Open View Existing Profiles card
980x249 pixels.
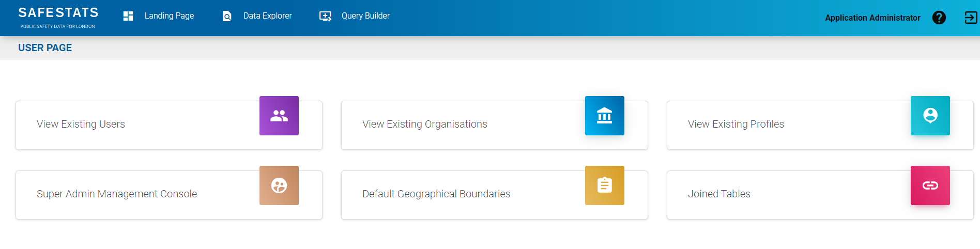click(x=736, y=124)
